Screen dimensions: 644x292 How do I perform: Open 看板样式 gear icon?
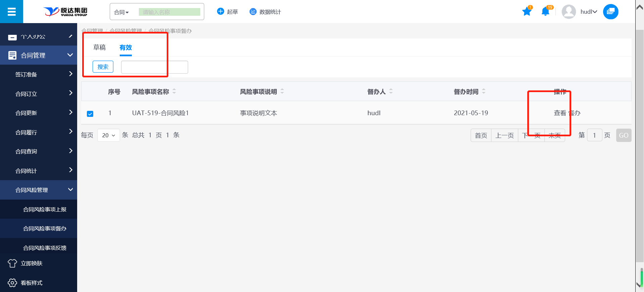pos(12,283)
